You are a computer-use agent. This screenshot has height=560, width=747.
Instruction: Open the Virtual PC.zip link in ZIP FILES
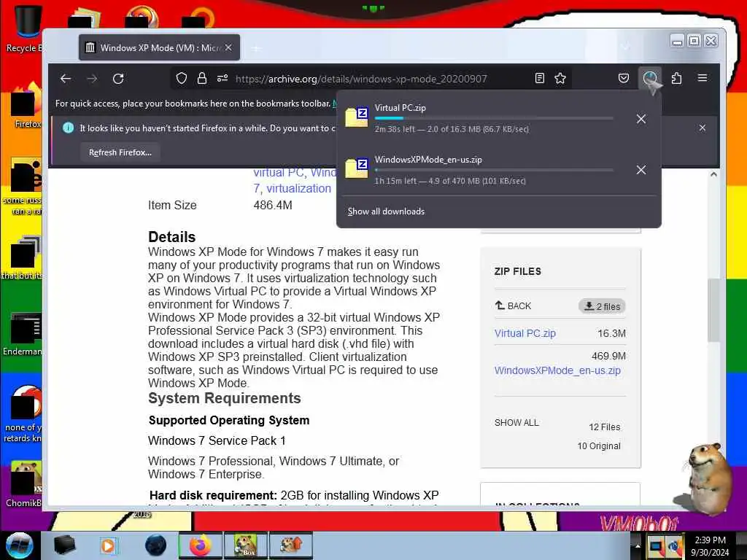pos(525,333)
